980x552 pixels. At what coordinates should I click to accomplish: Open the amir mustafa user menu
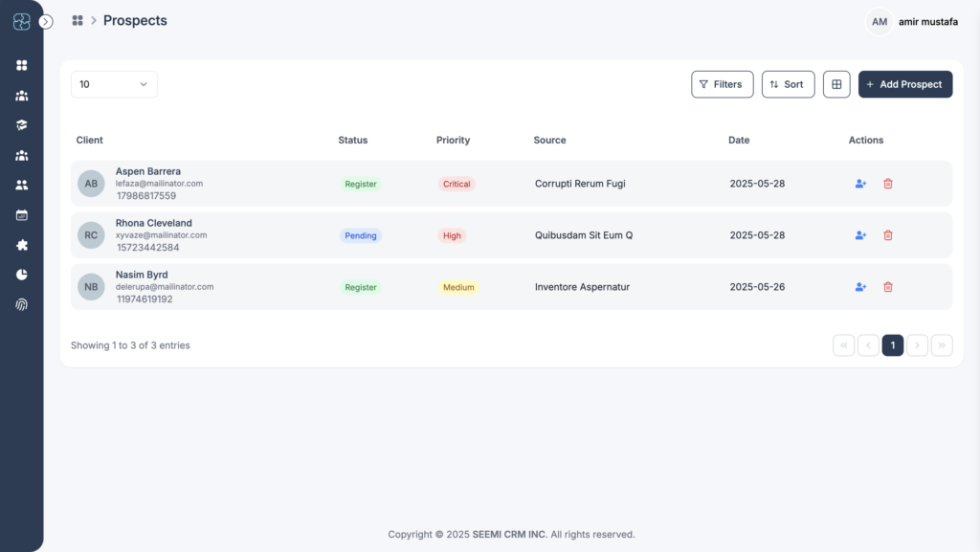click(912, 22)
